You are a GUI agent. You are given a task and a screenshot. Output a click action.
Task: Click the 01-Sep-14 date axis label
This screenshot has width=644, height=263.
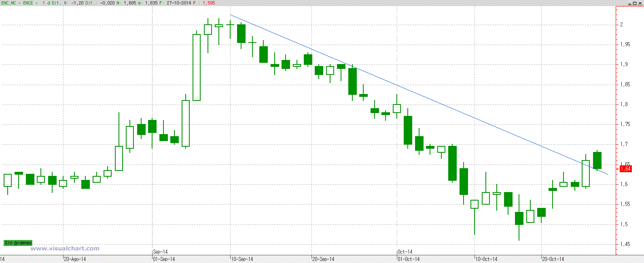tap(164, 259)
